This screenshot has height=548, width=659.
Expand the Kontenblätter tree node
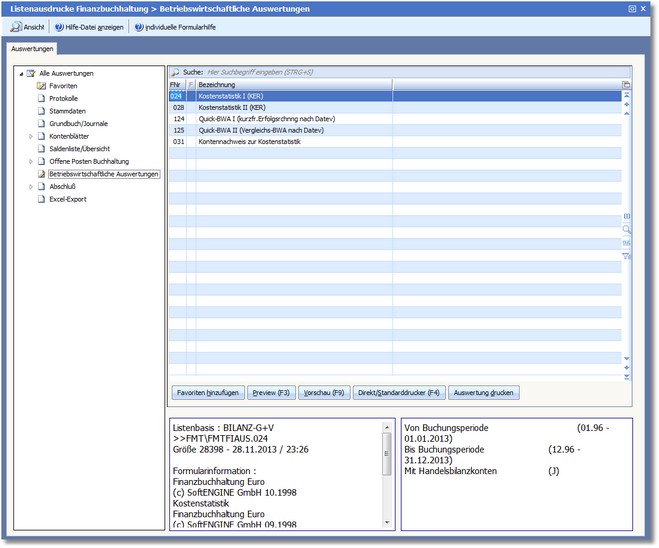click(30, 136)
